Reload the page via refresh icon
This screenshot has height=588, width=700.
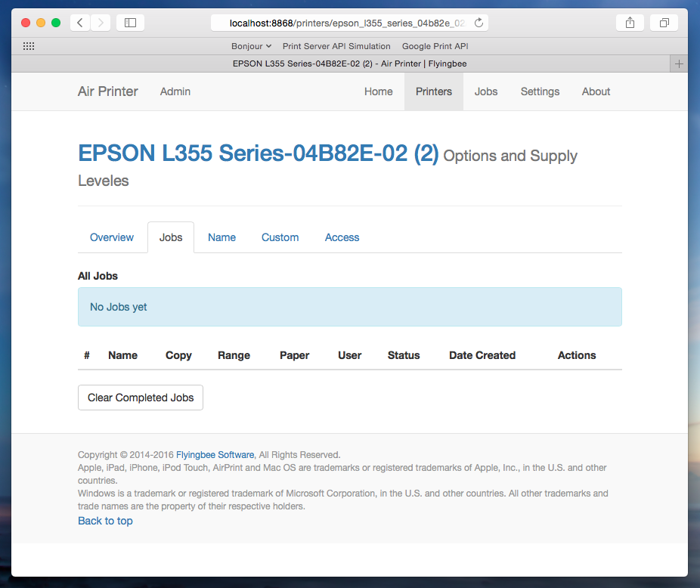pos(479,23)
